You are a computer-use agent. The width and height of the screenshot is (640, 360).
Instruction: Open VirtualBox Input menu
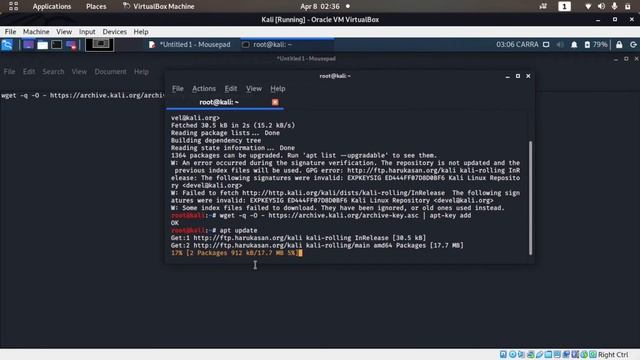pos(87,32)
